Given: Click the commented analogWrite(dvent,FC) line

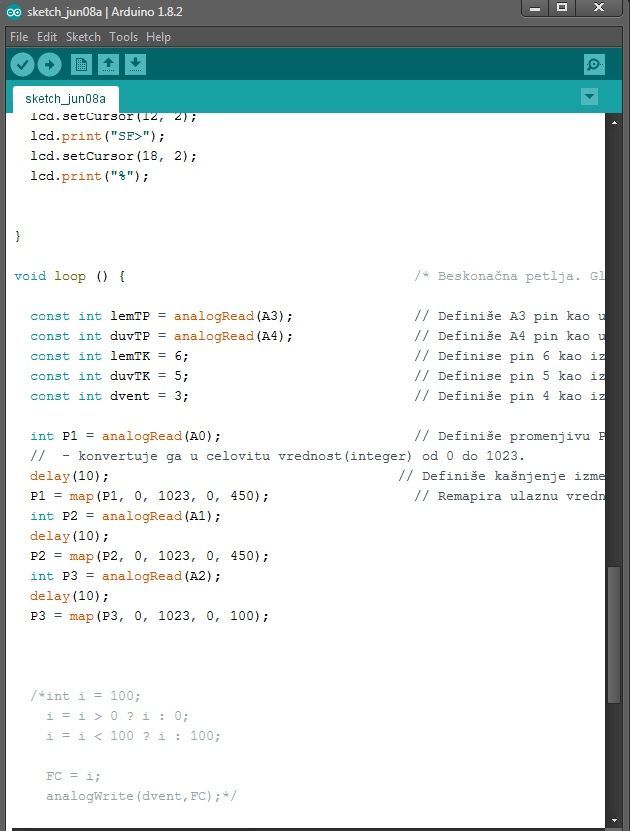Looking at the screenshot, I should pyautogui.click(x=140, y=796).
